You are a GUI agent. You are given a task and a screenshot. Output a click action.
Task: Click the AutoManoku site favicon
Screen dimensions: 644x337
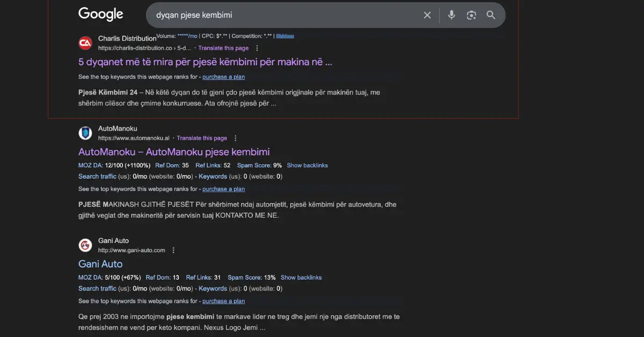coord(85,133)
